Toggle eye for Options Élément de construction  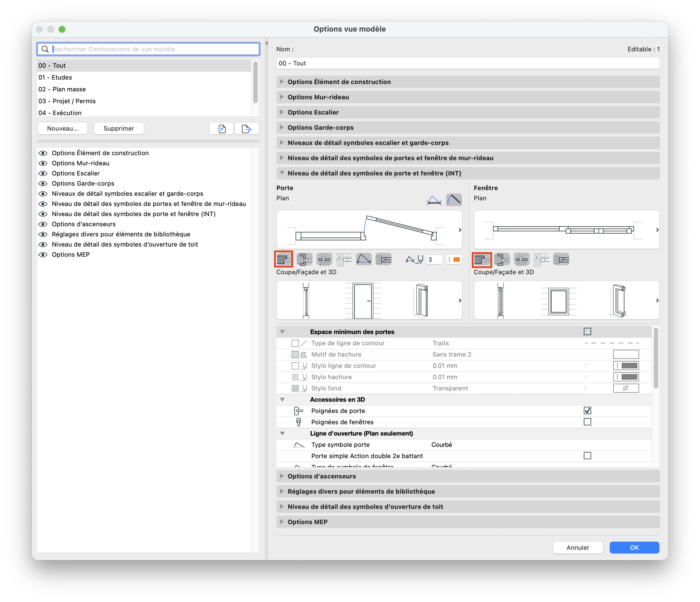point(43,153)
